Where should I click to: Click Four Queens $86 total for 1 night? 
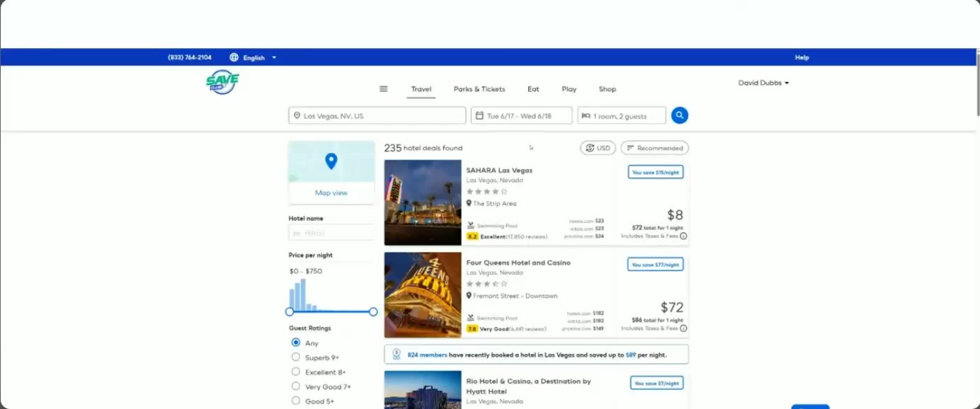(657, 320)
